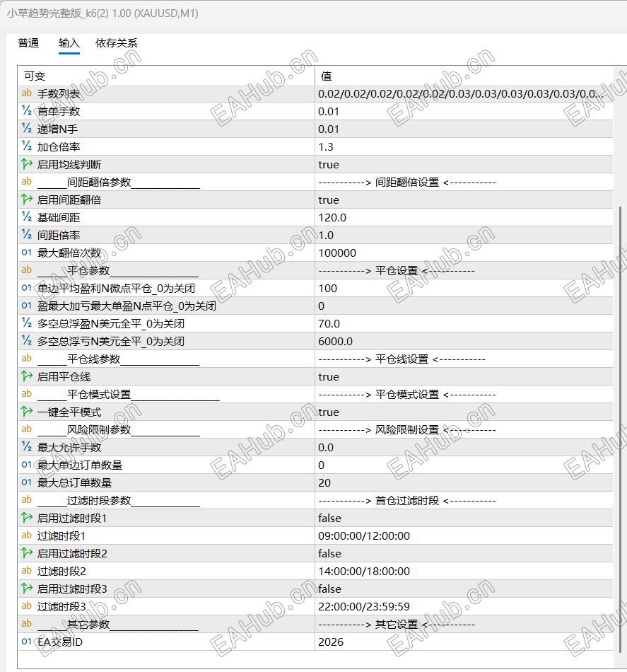Click the fraction icon beside 加仓倍率
The height and width of the screenshot is (672, 627).
27,146
